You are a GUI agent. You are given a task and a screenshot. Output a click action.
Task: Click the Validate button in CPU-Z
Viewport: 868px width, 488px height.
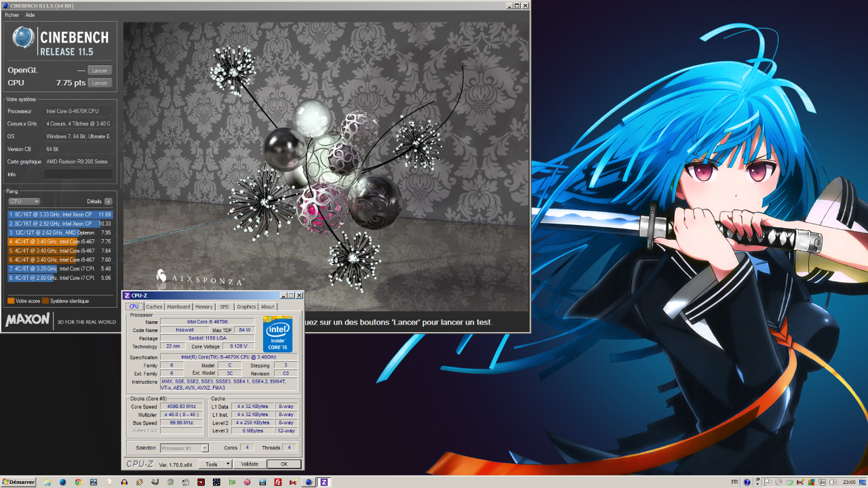coord(250,464)
